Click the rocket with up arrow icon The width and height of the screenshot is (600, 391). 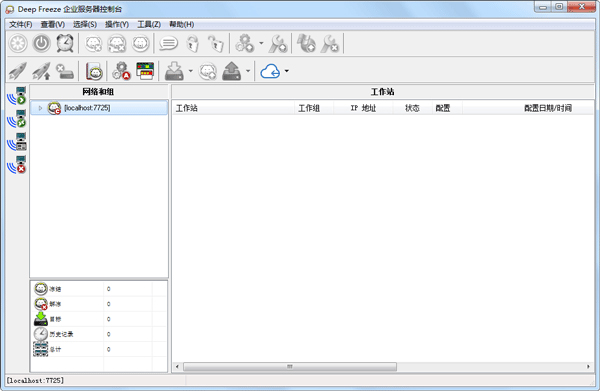tap(41, 71)
